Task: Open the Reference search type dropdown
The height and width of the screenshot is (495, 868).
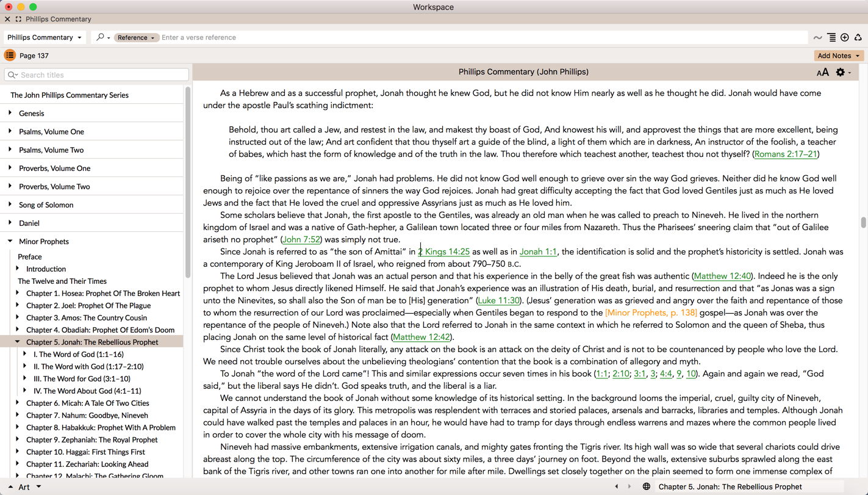Action: click(x=136, y=38)
